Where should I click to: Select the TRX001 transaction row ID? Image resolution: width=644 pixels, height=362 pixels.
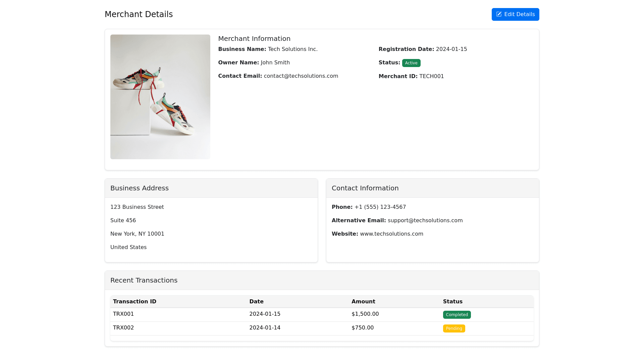pos(123,314)
